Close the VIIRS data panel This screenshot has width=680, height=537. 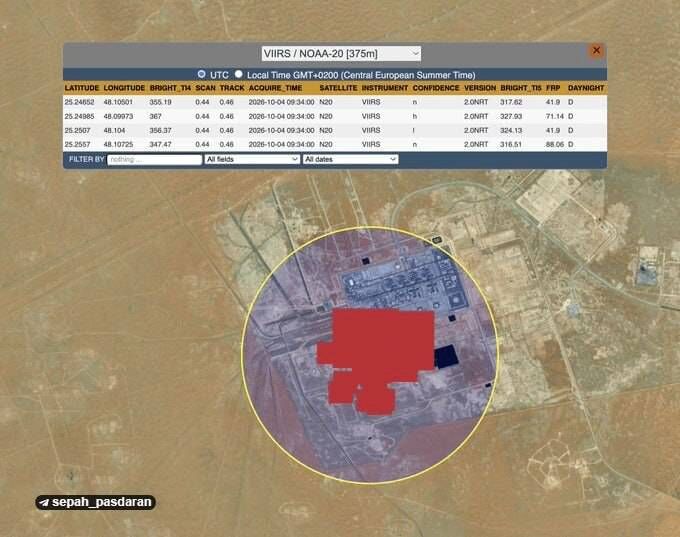point(596,50)
